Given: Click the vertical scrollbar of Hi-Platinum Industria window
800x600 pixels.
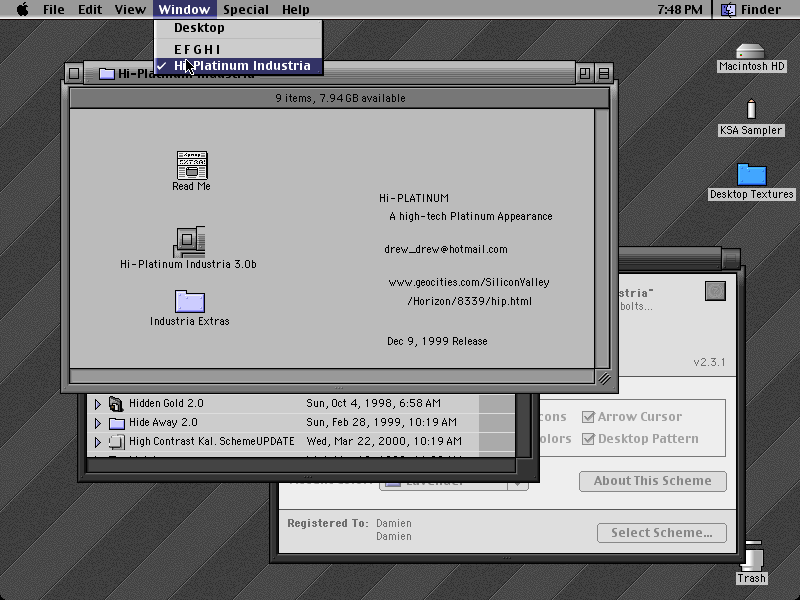Looking at the screenshot, I should coord(602,238).
